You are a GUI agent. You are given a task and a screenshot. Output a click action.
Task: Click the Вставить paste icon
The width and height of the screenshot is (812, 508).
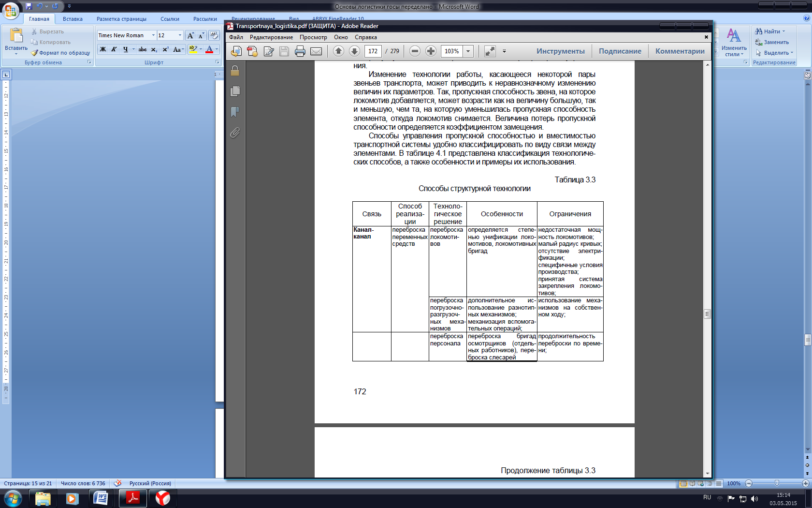click(x=16, y=35)
